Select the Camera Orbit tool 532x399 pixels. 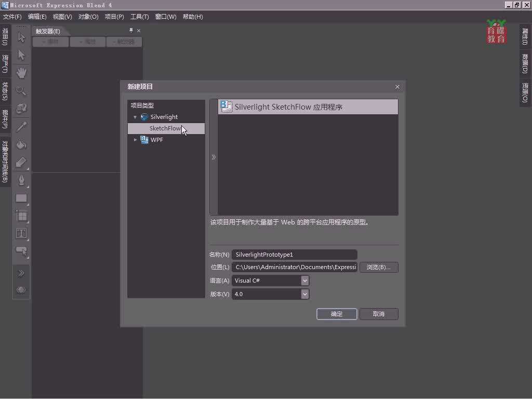pyautogui.click(x=21, y=109)
